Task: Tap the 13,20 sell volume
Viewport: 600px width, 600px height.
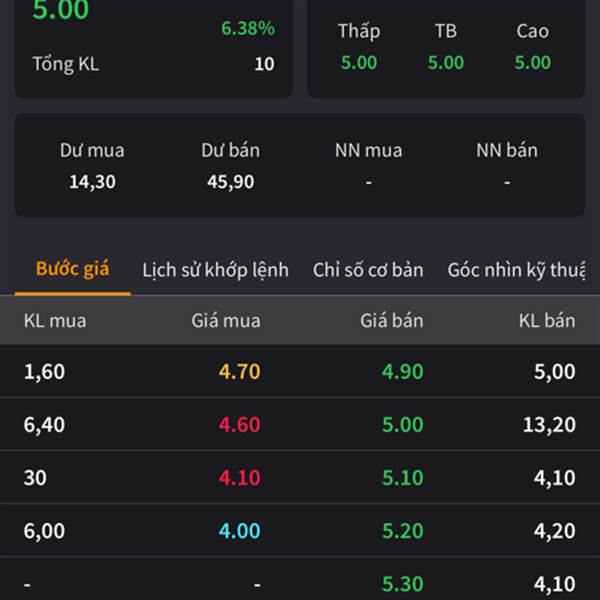Action: (548, 425)
